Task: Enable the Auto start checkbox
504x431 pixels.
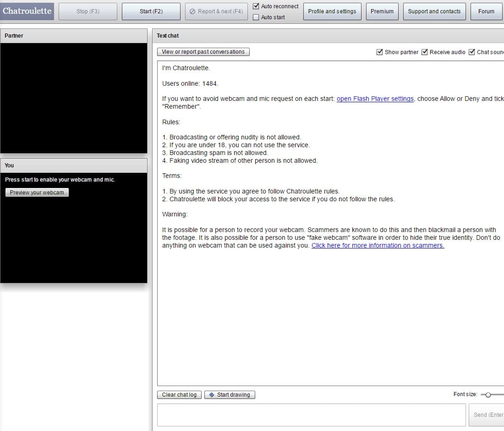Action: click(x=256, y=17)
